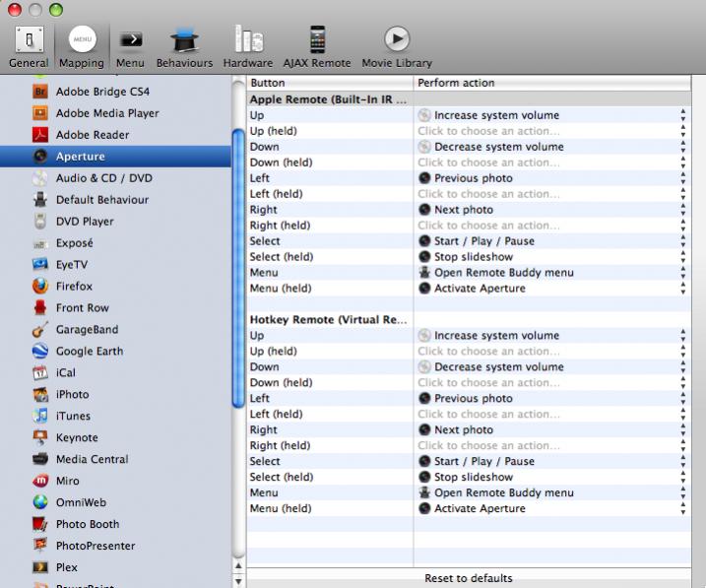Open the General preferences pane
This screenshot has height=588, width=706.
tap(29, 47)
